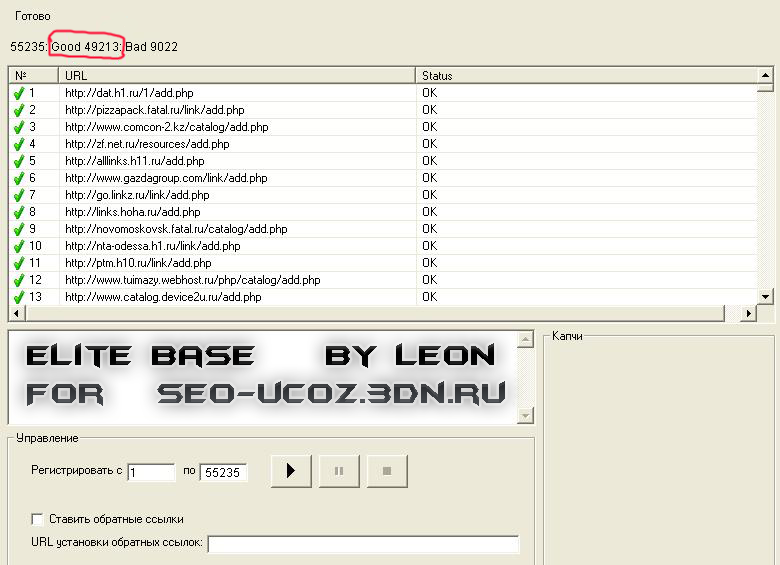Image resolution: width=780 pixels, height=565 pixels.
Task: Sort list by URL column header
Action: [237, 75]
